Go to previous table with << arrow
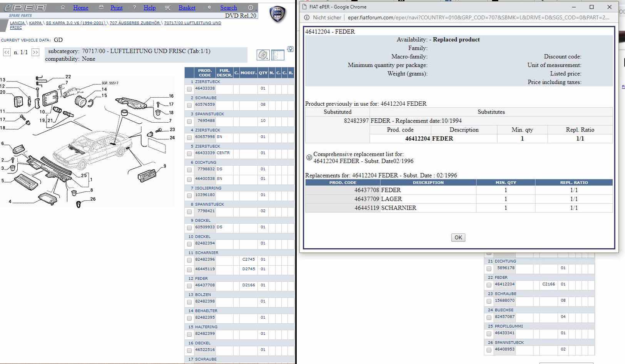 (7, 52)
